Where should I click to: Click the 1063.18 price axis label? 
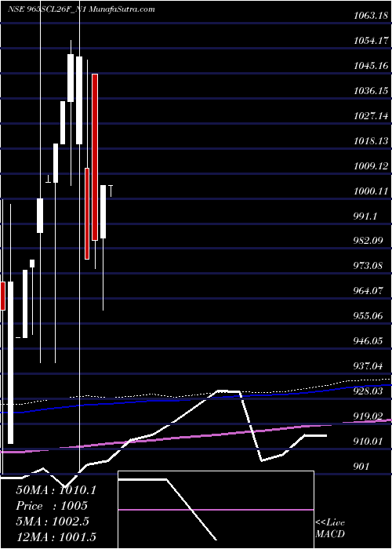coord(372,16)
